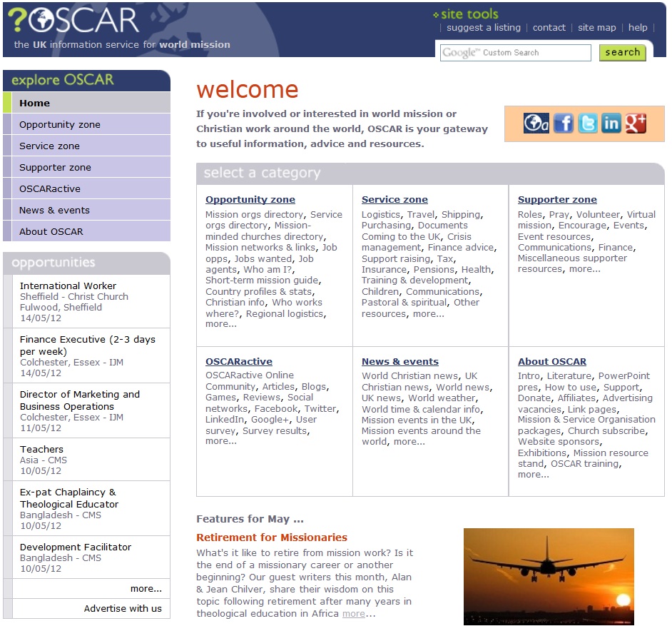The image size is (672, 626).
Task: Open the Facebook social icon
Action: coord(564,123)
